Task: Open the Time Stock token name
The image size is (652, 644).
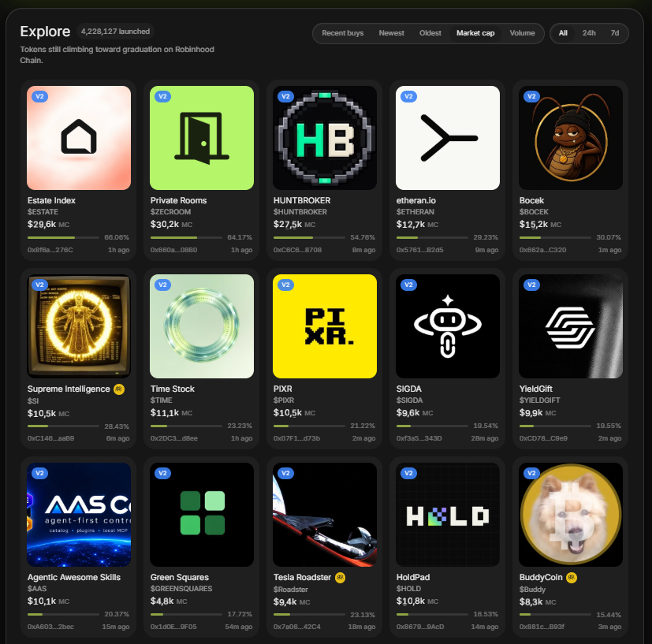Action: [x=173, y=389]
